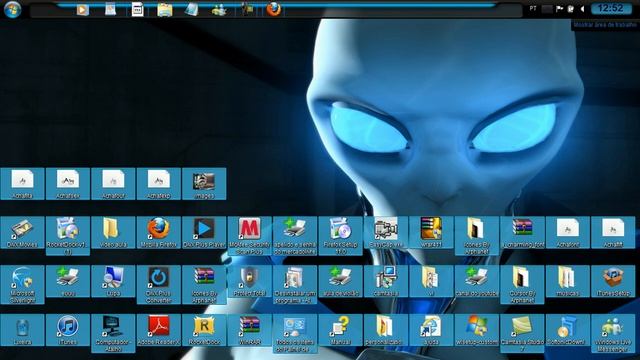The height and width of the screenshot is (360, 640).
Task: Click the PT language indicator
Action: (x=533, y=8)
